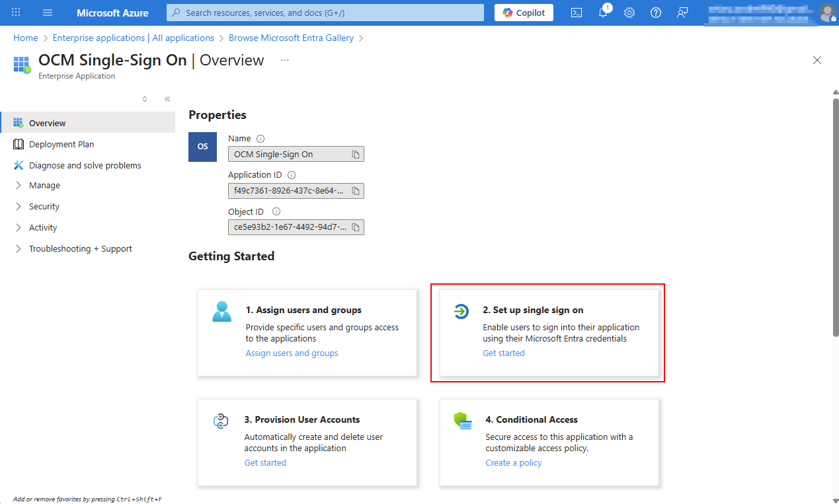Select Overview in the sidebar

(x=88, y=123)
